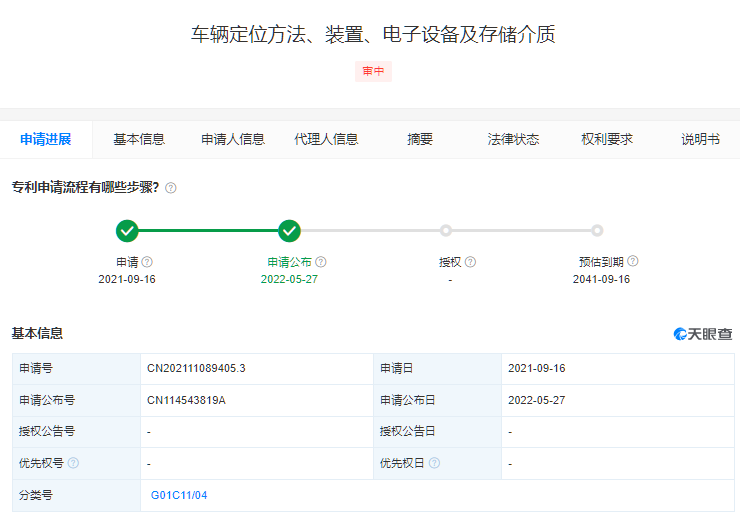740x516 pixels.
Task: Click publication number CN114543819A
Action: (x=186, y=400)
